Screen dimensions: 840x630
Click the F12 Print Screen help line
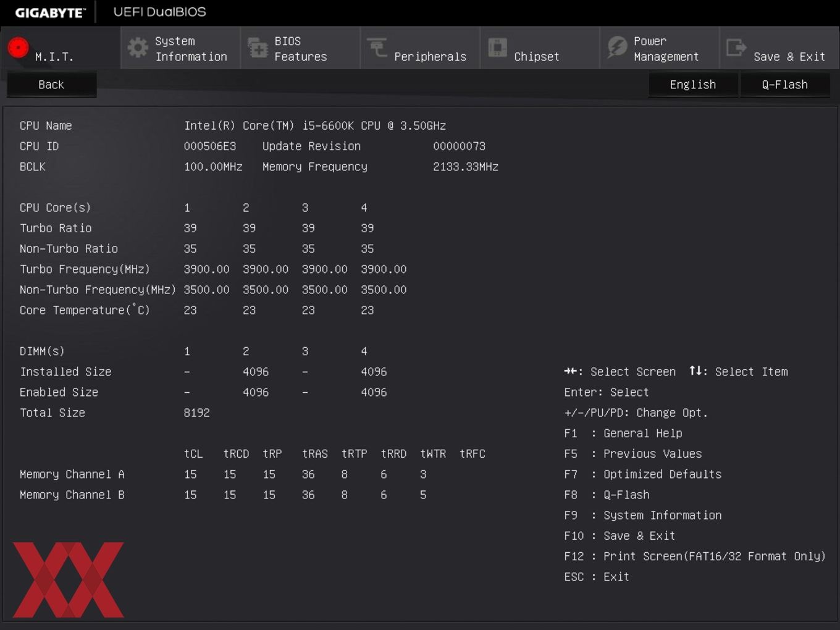click(x=695, y=556)
